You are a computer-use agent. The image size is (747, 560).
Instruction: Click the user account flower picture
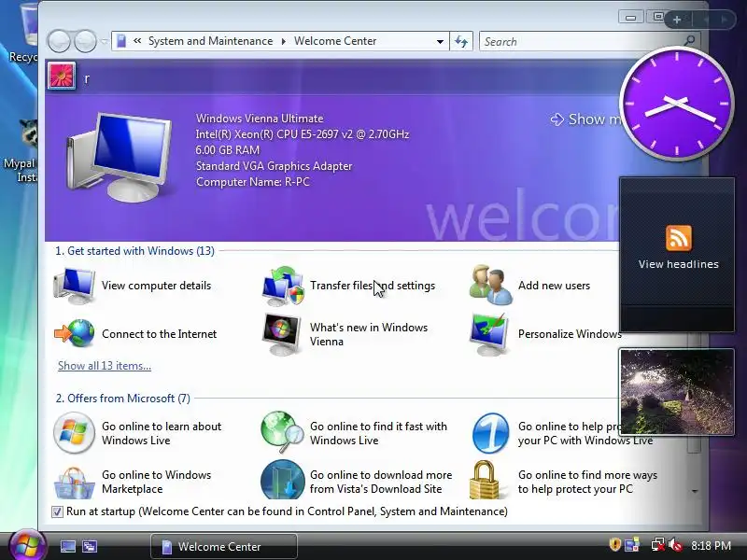click(x=62, y=76)
